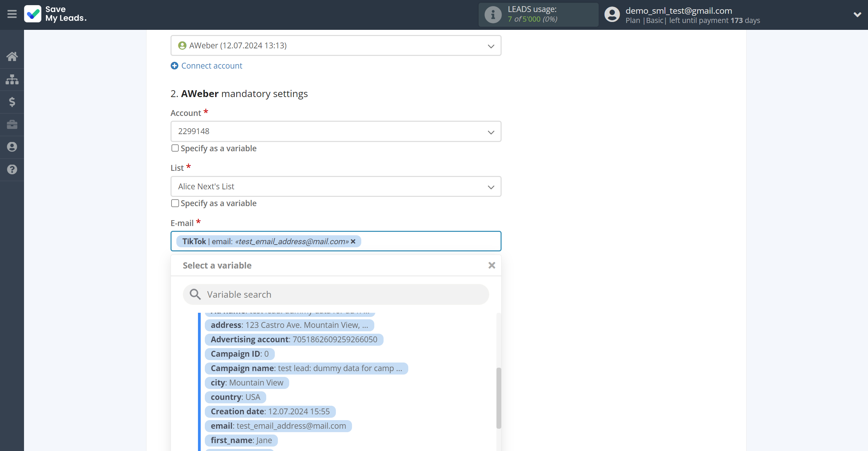
Task: Open the AWeber connection dropdown
Action: [336, 46]
